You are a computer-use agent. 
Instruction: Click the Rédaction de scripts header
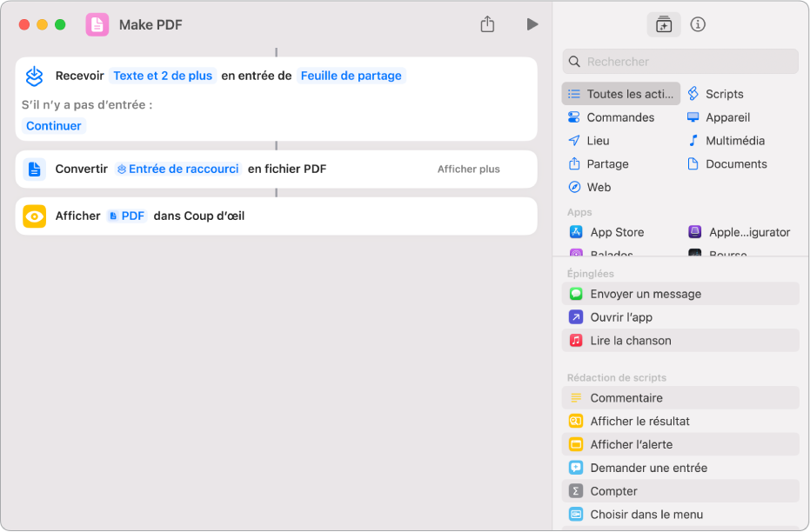coord(617,378)
